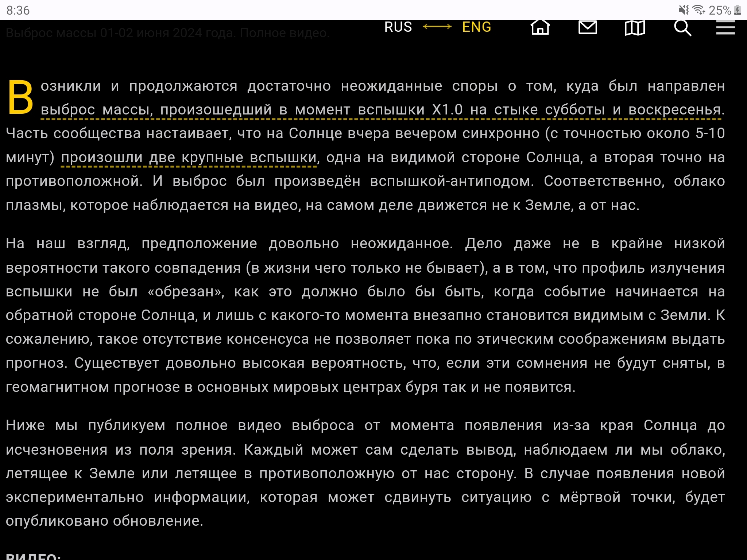This screenshot has height=560, width=747.
Task: Click the 25% battery percentage text
Action: click(x=720, y=10)
